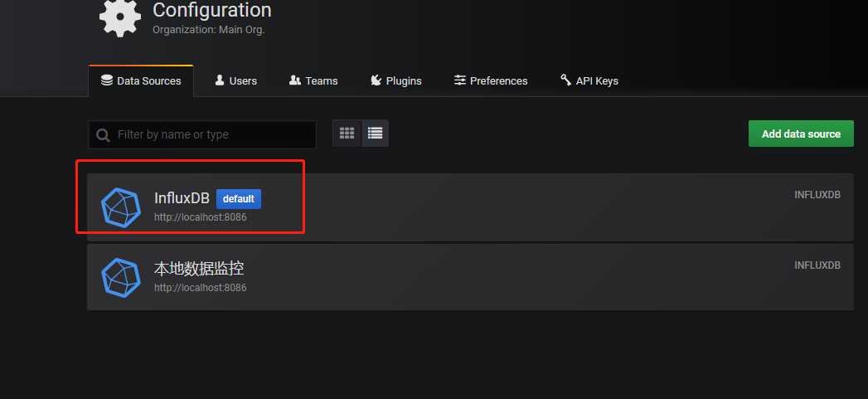
Task: Open the Preferences tab
Action: click(x=491, y=81)
